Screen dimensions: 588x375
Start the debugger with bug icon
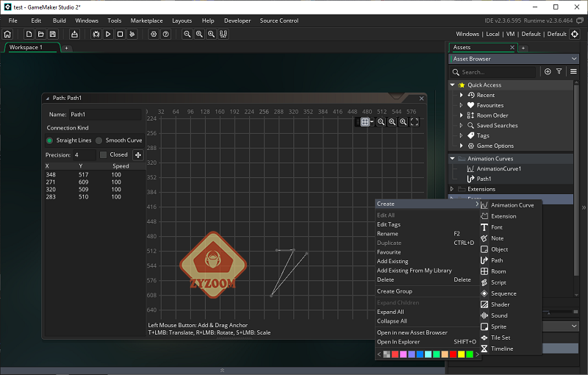96,34
